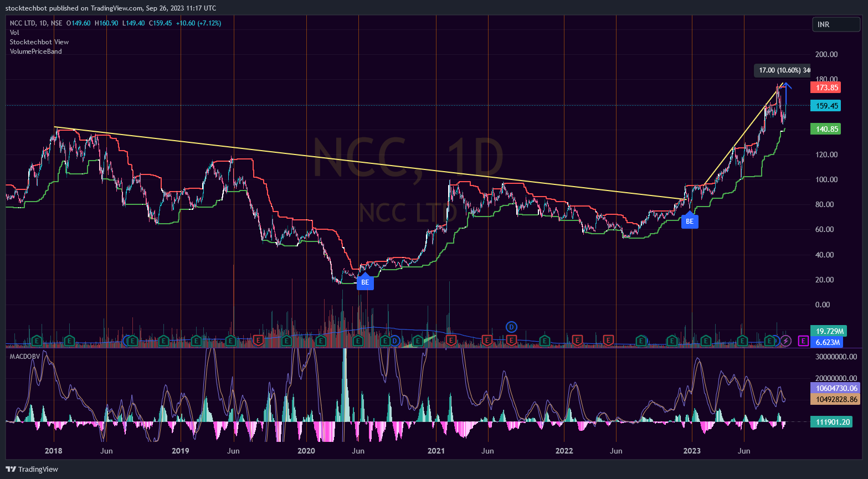
Task: Click the 2021 time axis label
Action: pos(436,451)
